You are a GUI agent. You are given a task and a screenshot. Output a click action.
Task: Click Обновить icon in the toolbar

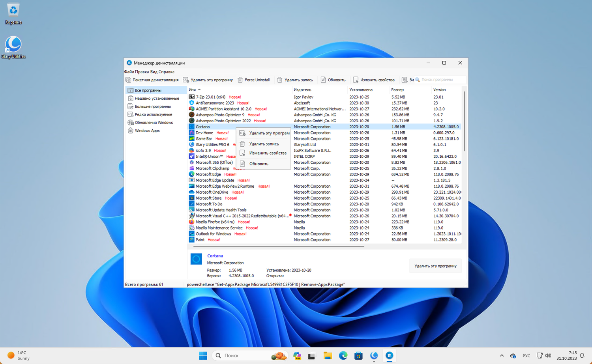pyautogui.click(x=323, y=80)
